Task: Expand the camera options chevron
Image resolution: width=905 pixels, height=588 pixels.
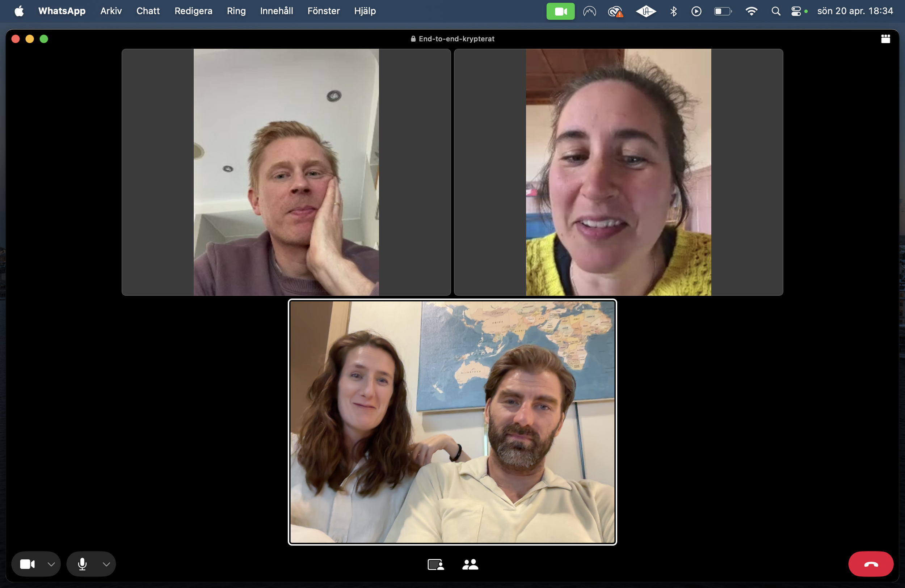Action: point(51,564)
